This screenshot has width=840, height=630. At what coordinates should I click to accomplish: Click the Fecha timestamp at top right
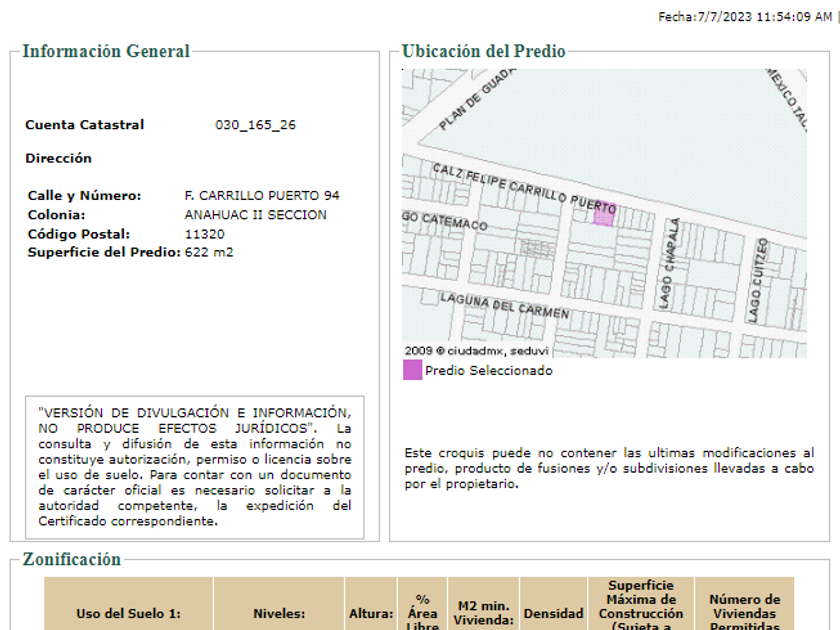[744, 17]
